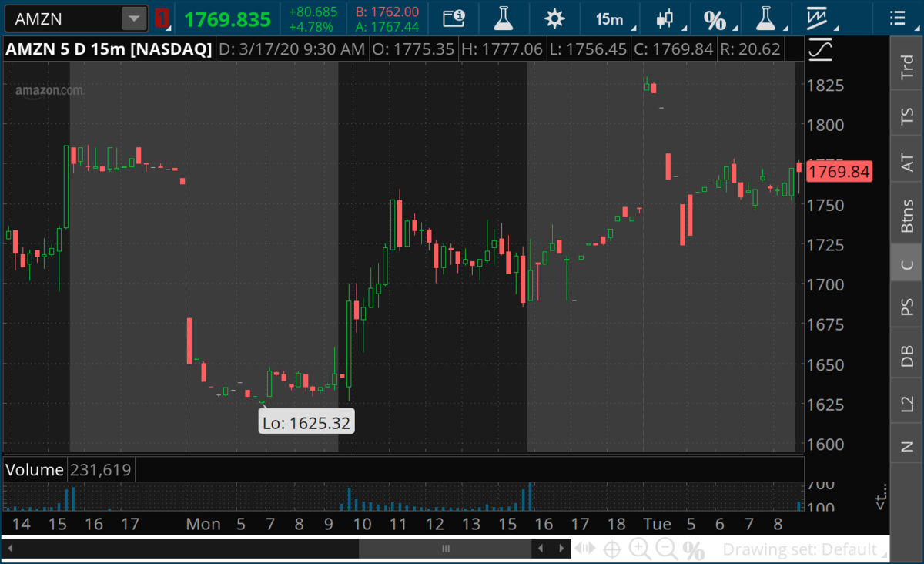Click the percent change +4.78%
Viewport: 924px width, 564px height.
point(312,27)
